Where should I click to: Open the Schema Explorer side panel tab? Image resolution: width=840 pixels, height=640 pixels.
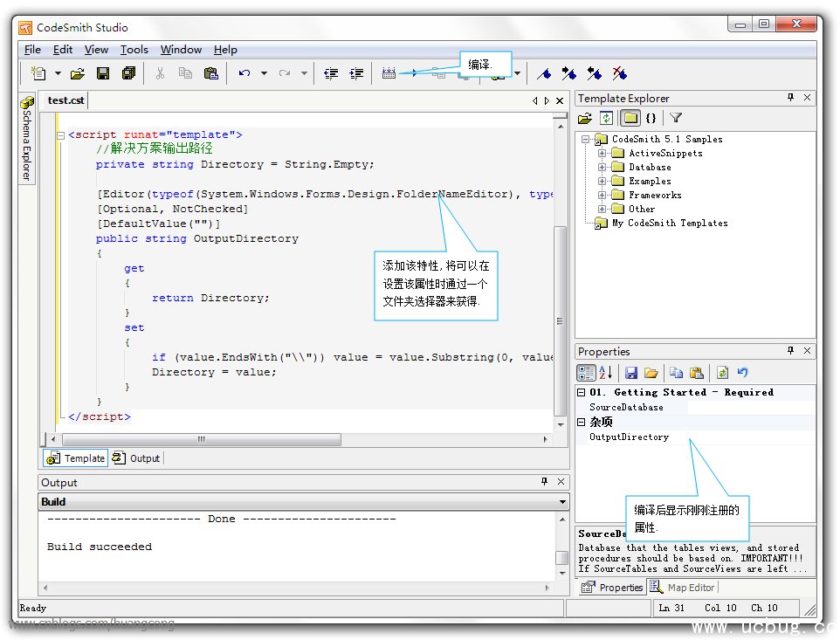pyautogui.click(x=27, y=138)
